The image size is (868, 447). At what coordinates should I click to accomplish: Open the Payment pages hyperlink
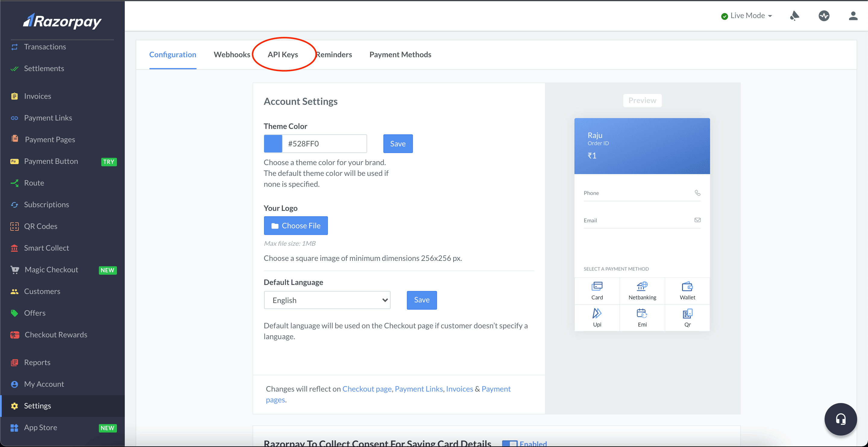click(x=496, y=389)
